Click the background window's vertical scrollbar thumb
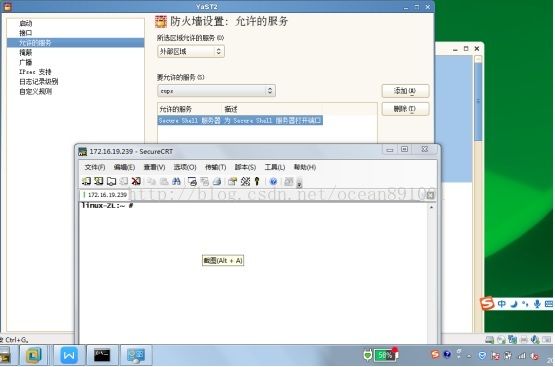Screen dimensions: 555x367 (x=478, y=103)
